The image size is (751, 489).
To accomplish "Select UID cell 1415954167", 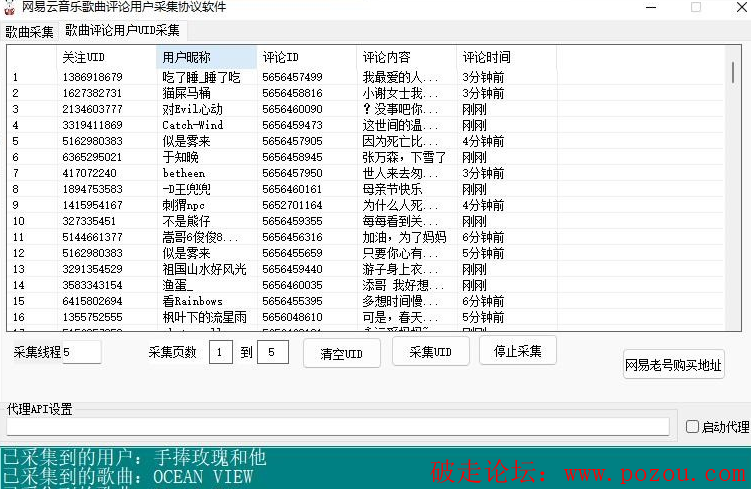I will [x=92, y=205].
